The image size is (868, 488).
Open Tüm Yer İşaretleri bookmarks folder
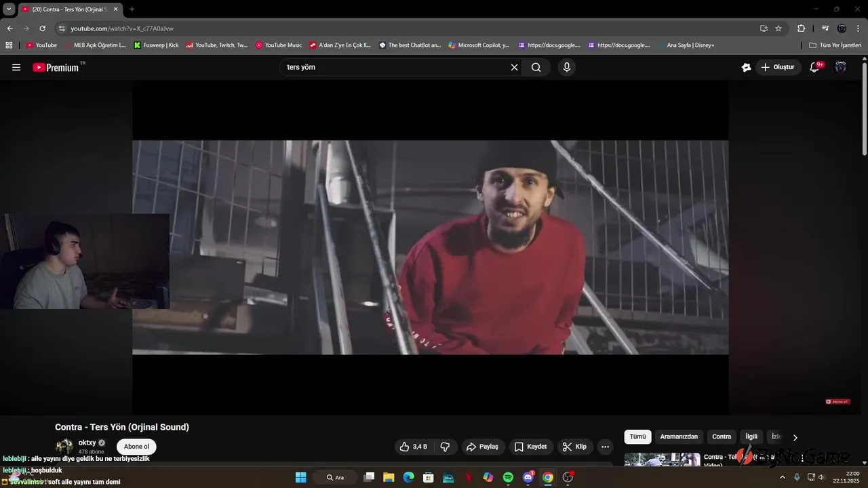(835, 45)
